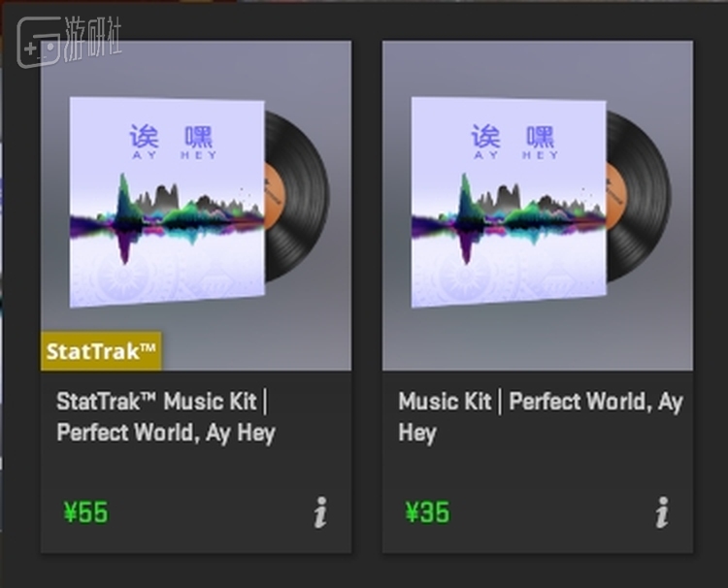728x588 pixels.
Task: Open info icon for StatTrak Music Kit
Action: 320,512
